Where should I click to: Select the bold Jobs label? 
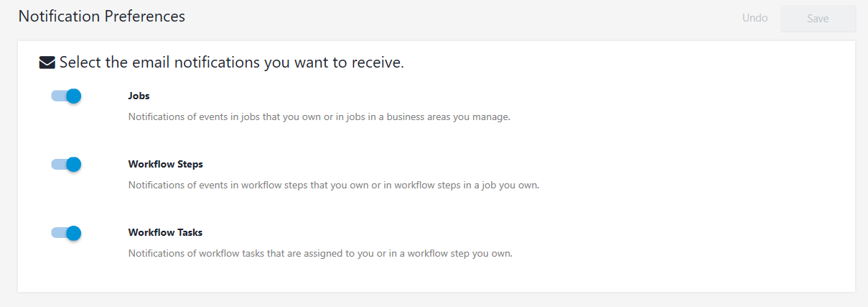tap(139, 96)
